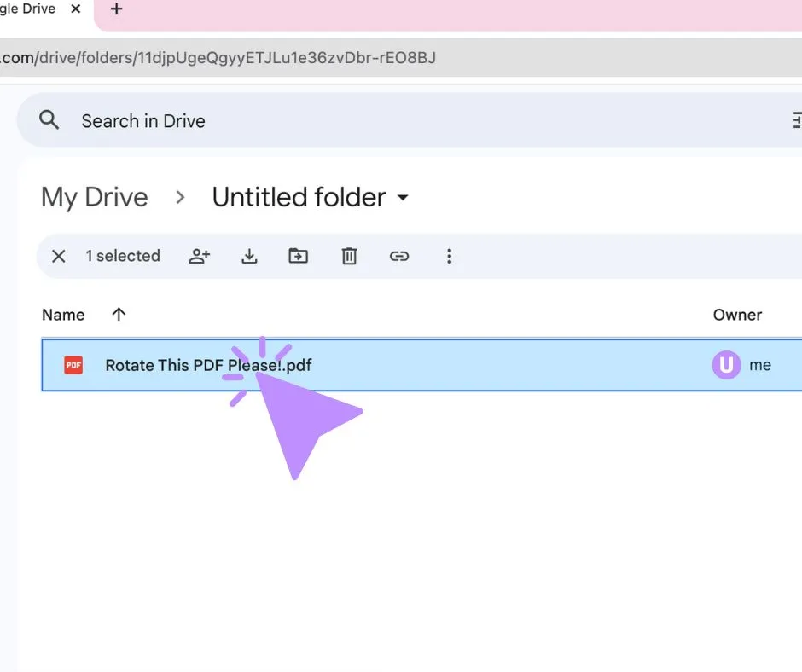
Task: Open a new browser tab
Action: click(x=116, y=10)
